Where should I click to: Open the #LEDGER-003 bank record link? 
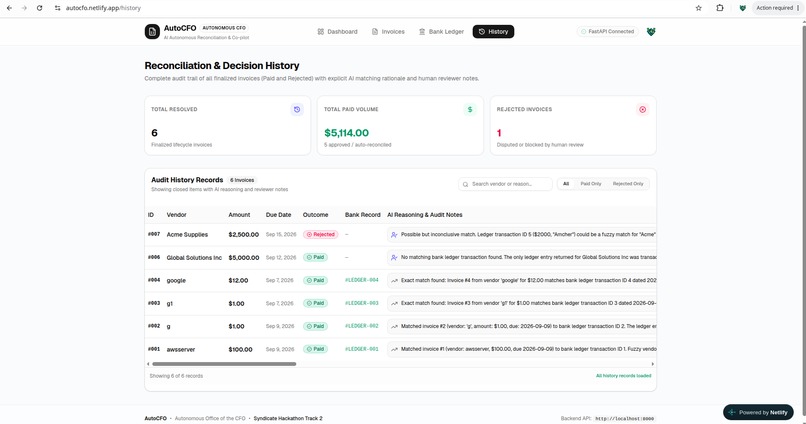(361, 303)
